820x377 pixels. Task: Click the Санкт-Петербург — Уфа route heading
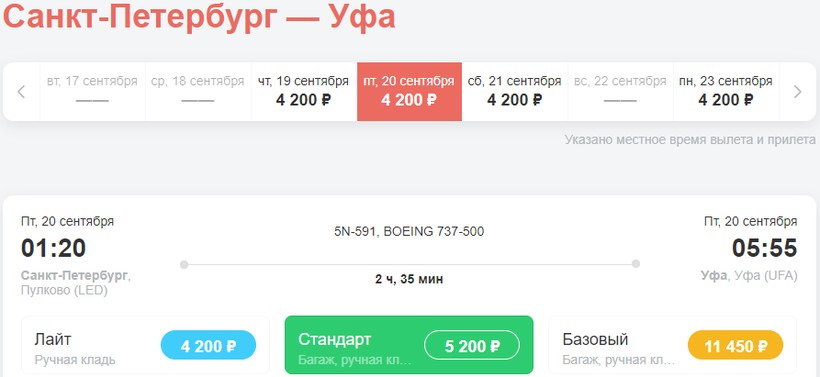tap(199, 16)
